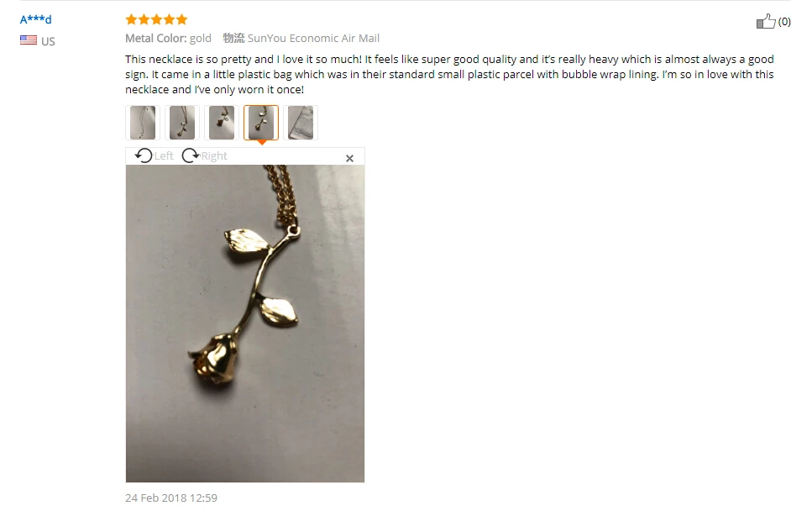Image resolution: width=812 pixels, height=511 pixels.
Task: Rotate the photo right using the clockwise arrow
Action: click(x=190, y=155)
